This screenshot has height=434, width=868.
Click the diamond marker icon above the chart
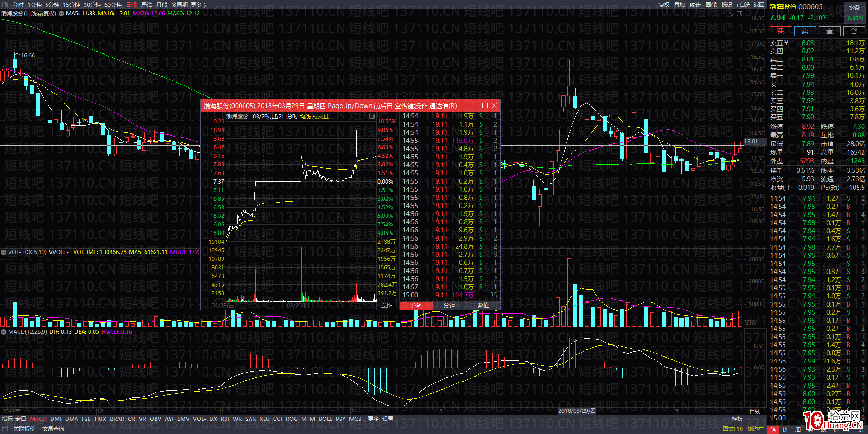pyautogui.click(x=731, y=14)
